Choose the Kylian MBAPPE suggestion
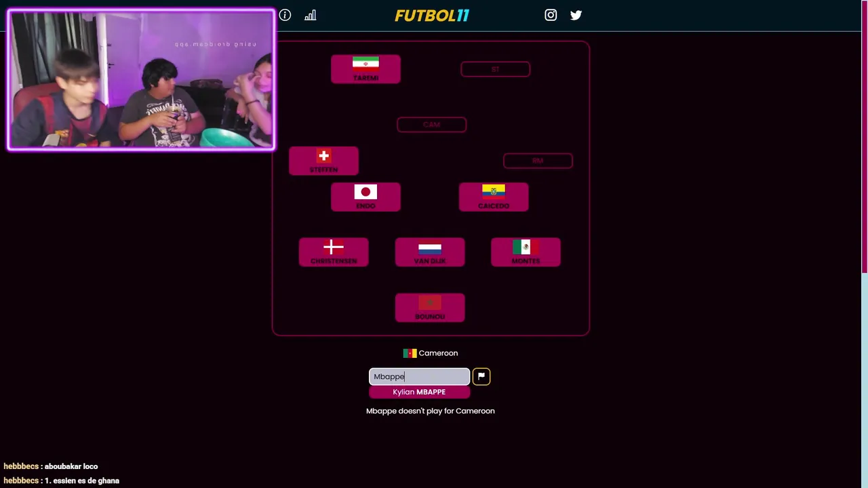Image resolution: width=868 pixels, height=488 pixels. click(x=419, y=392)
